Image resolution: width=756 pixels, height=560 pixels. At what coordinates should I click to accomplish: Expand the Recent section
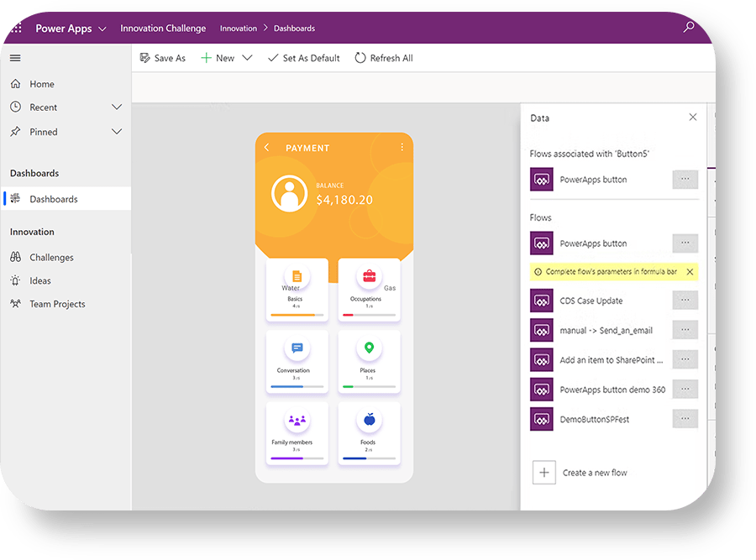point(117,107)
